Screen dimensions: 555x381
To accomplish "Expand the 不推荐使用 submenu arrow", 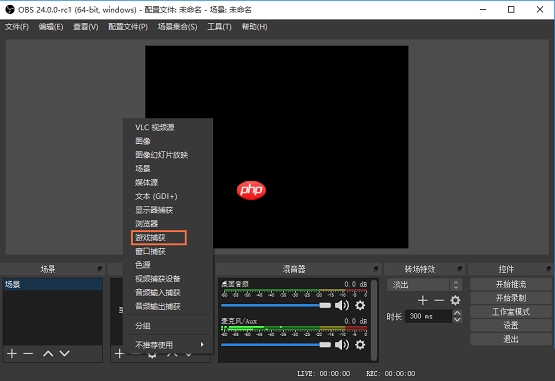I will point(202,345).
